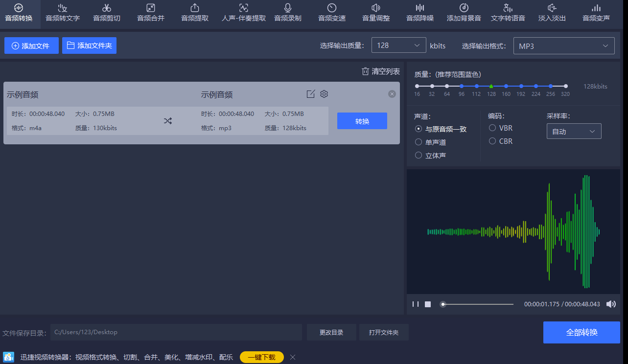Select VBR encoding option

click(501, 128)
